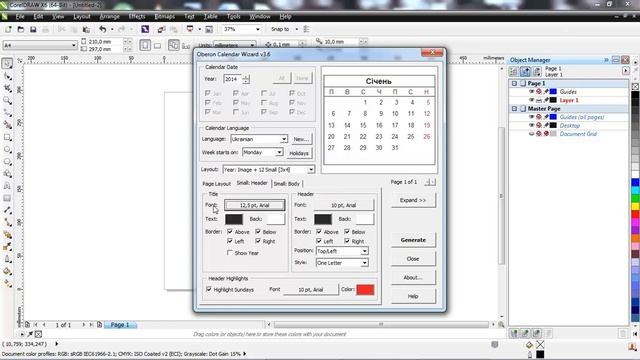
Task: Click the Undo arrow in toolbar
Action: pyautogui.click(x=102, y=29)
